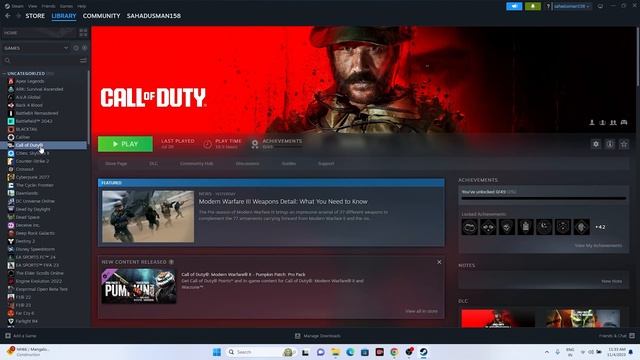Click the forward navigation arrow
The height and width of the screenshot is (360, 640).
tap(18, 16)
